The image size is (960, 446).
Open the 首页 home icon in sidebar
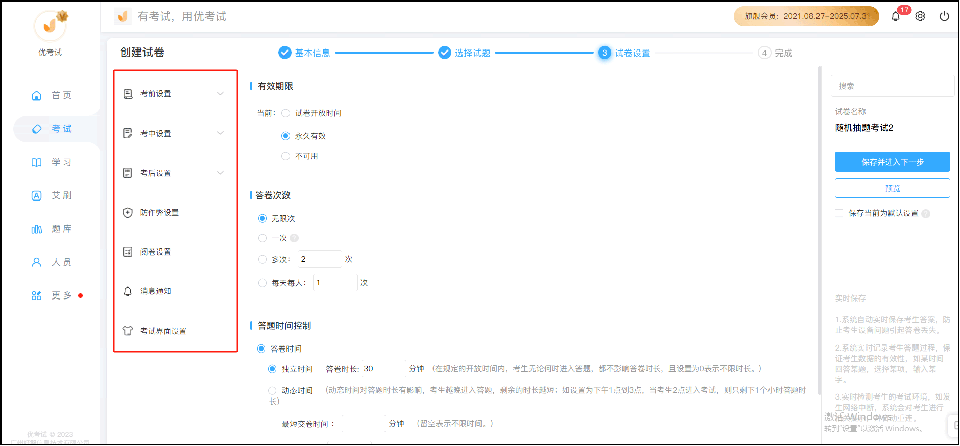pos(37,96)
